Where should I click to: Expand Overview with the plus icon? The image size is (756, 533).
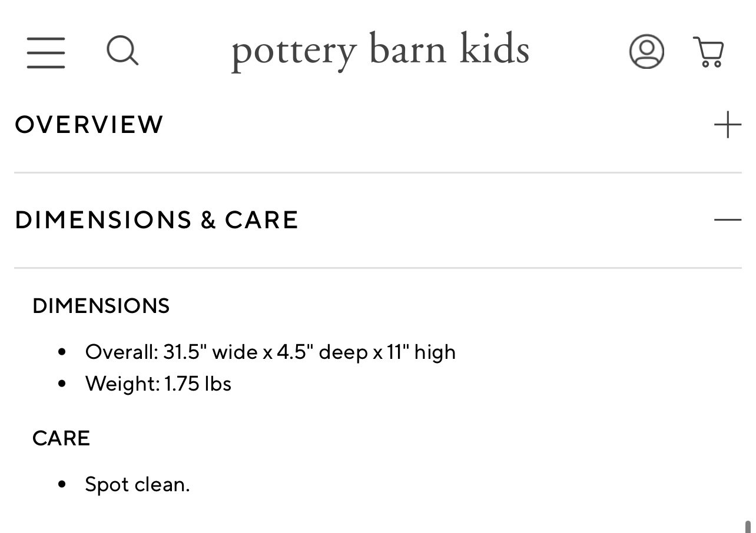pyautogui.click(x=727, y=125)
